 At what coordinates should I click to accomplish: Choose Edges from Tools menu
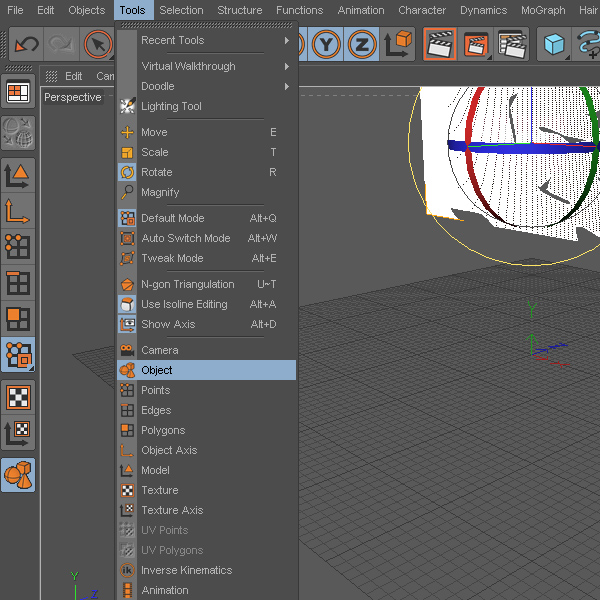(207, 410)
